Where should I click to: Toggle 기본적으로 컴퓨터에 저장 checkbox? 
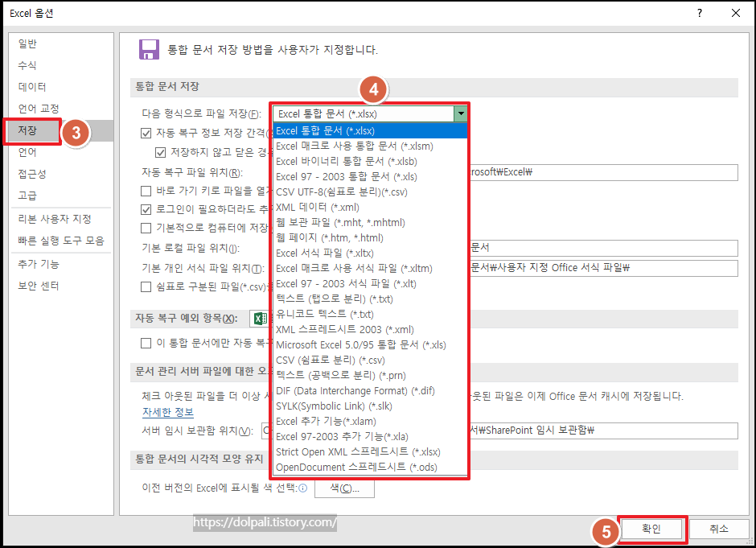pyautogui.click(x=146, y=228)
